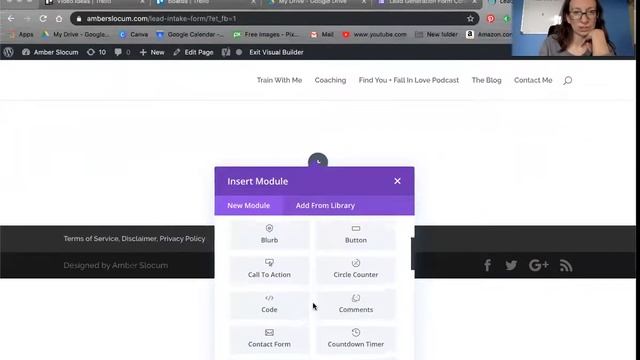Click the site search magnifier icon
Screen dimensions: 640x360
pyautogui.click(x=568, y=80)
